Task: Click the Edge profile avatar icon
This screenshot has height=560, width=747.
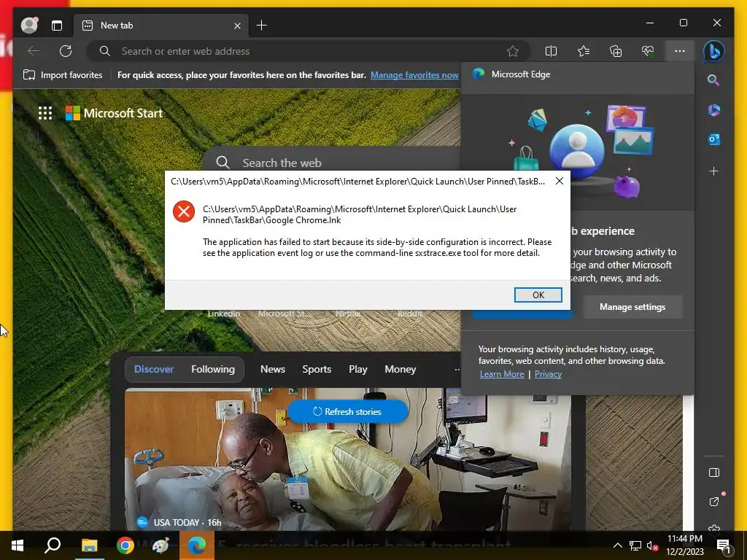Action: point(29,25)
